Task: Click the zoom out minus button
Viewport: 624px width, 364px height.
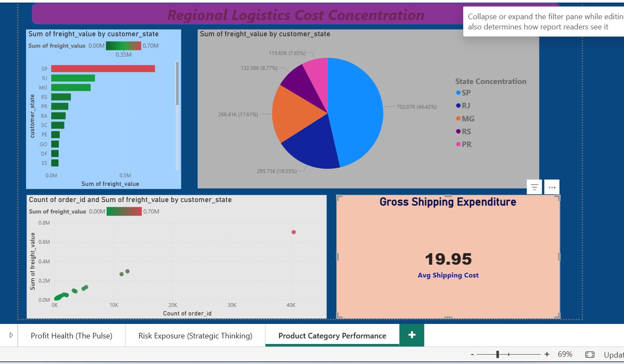Action: point(472,354)
